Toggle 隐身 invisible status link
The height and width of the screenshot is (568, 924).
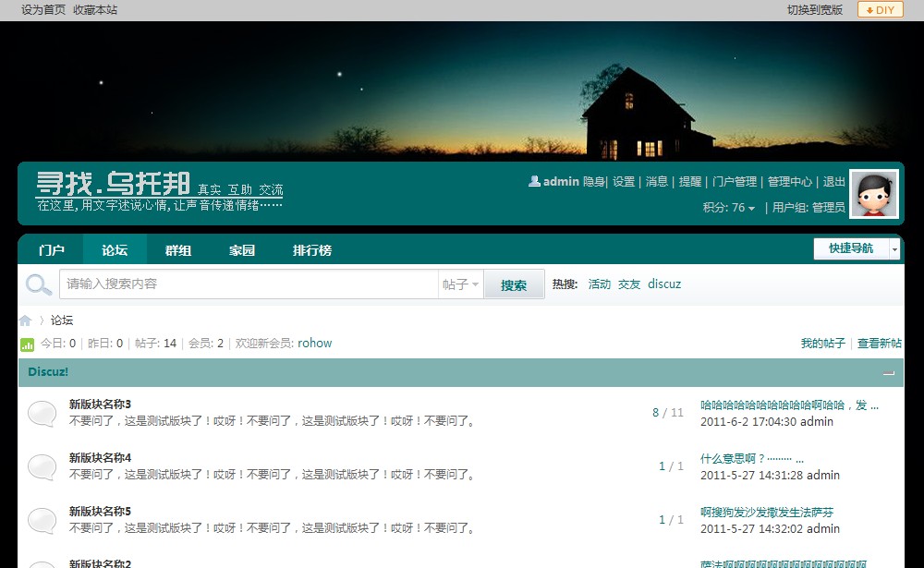pos(594,181)
